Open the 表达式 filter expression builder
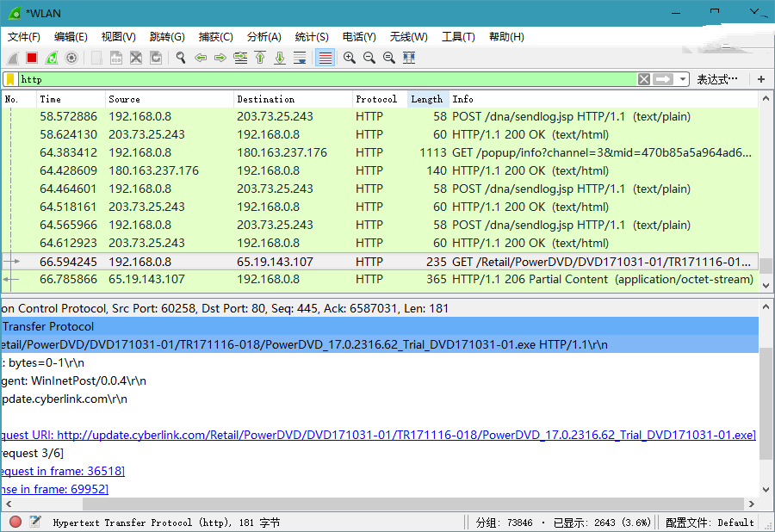 tap(717, 79)
